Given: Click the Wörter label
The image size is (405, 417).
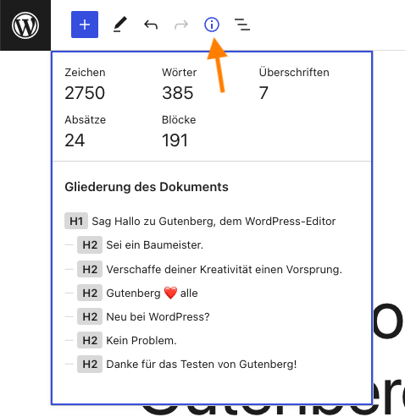Looking at the screenshot, I should (179, 72).
